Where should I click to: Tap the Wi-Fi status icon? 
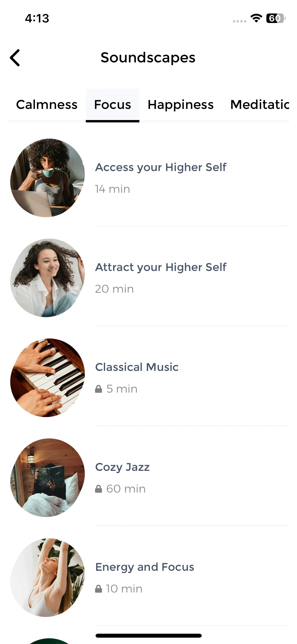[x=256, y=18]
